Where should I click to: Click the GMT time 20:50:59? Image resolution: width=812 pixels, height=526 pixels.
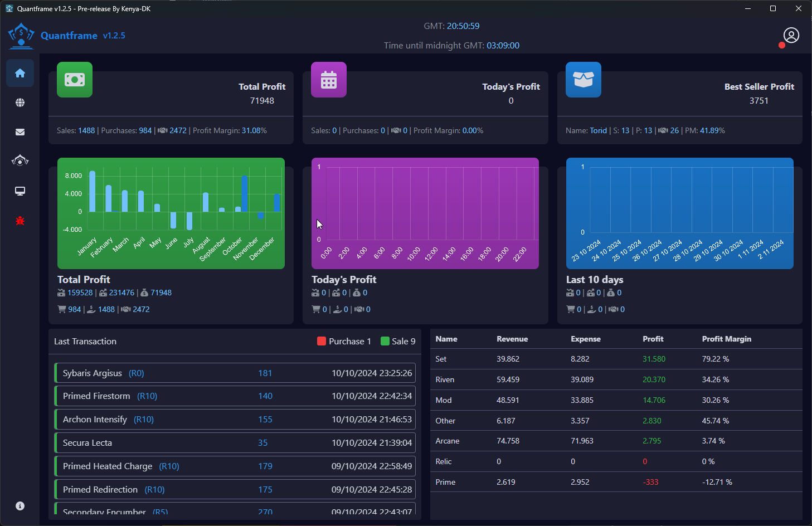(463, 26)
